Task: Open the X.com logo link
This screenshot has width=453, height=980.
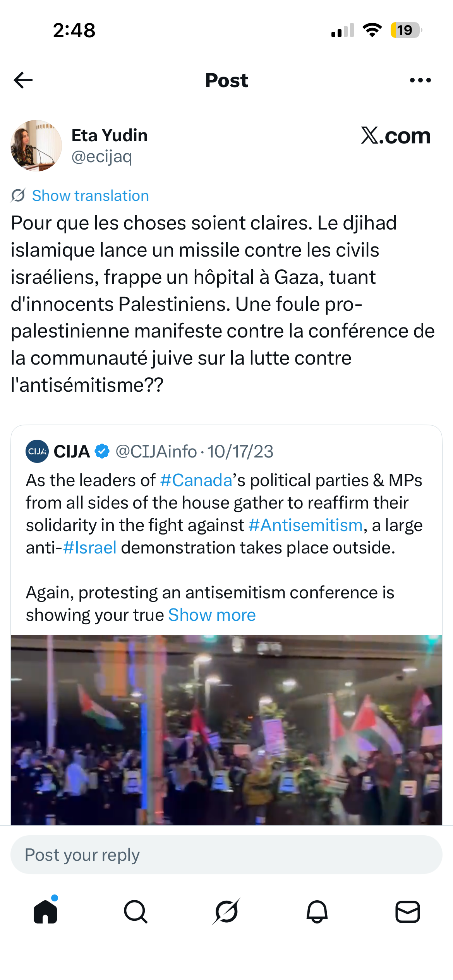Action: click(x=395, y=135)
